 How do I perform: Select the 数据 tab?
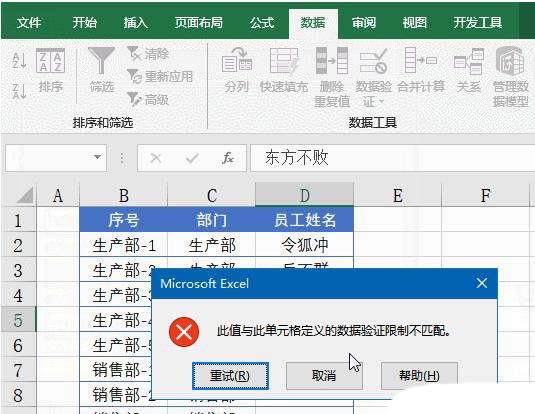(x=313, y=23)
